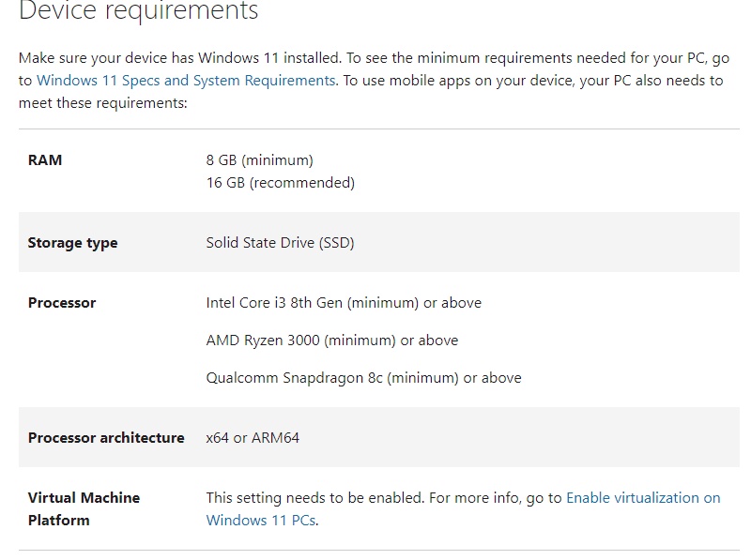Click Intel Core i3 8th Gen text
751x560 pixels.
(274, 302)
